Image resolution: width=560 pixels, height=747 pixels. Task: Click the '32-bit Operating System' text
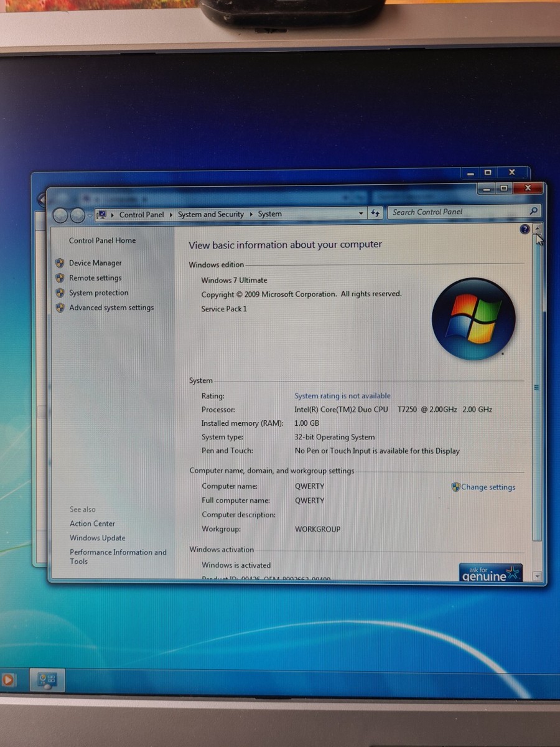tap(335, 437)
